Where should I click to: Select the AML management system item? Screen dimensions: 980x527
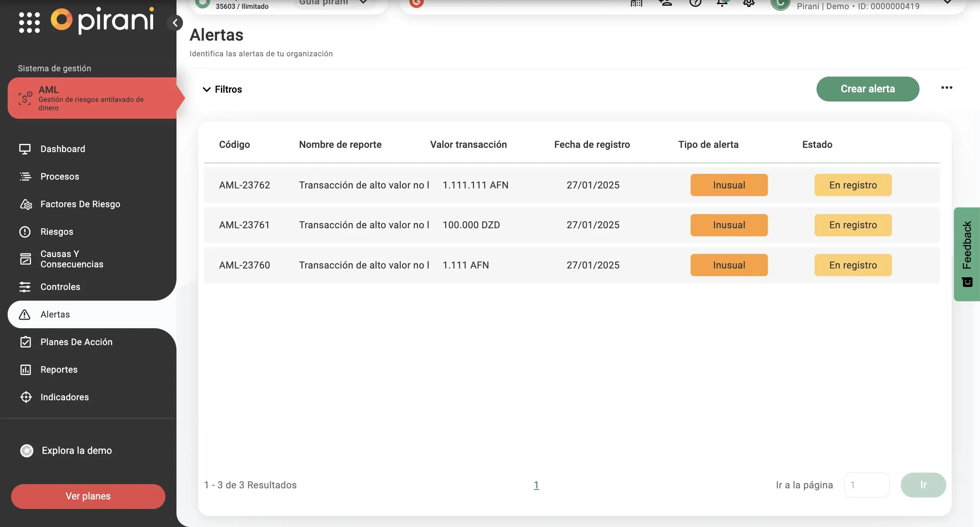point(92,98)
